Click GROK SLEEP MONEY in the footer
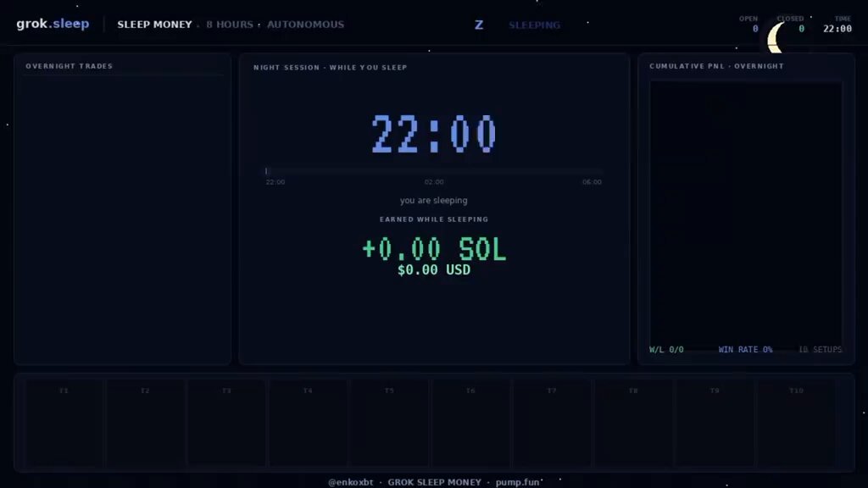 435,482
